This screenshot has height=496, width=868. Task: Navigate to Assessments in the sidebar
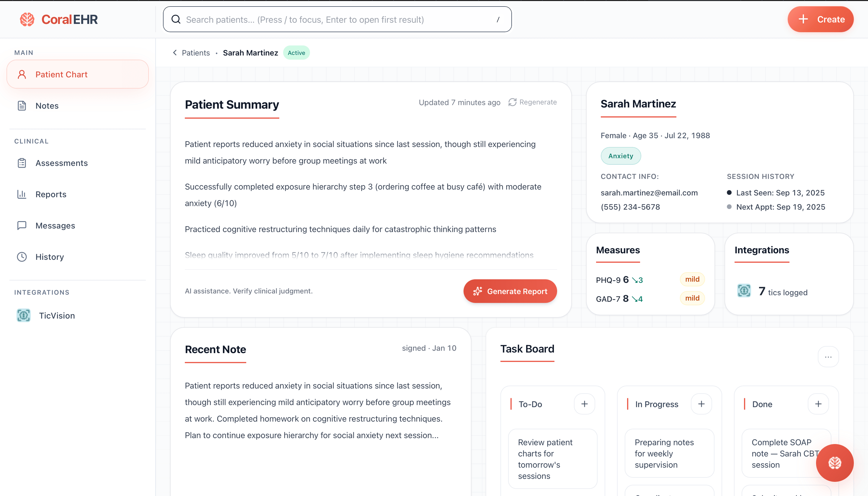click(61, 163)
